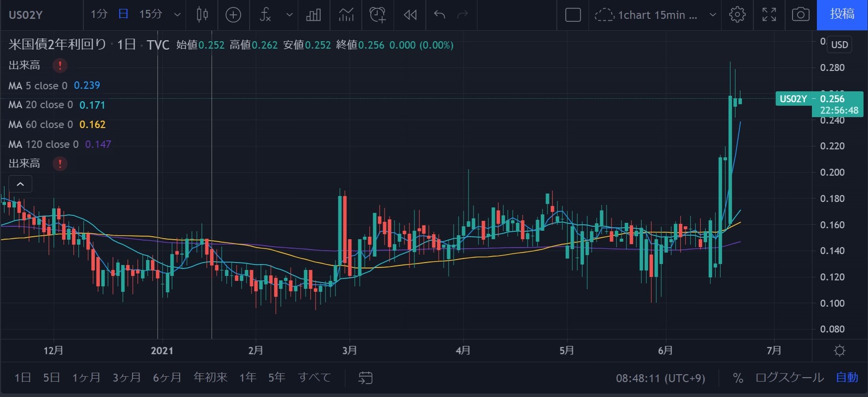Click the 投稿 publish button
868x397 pixels.
[842, 15]
